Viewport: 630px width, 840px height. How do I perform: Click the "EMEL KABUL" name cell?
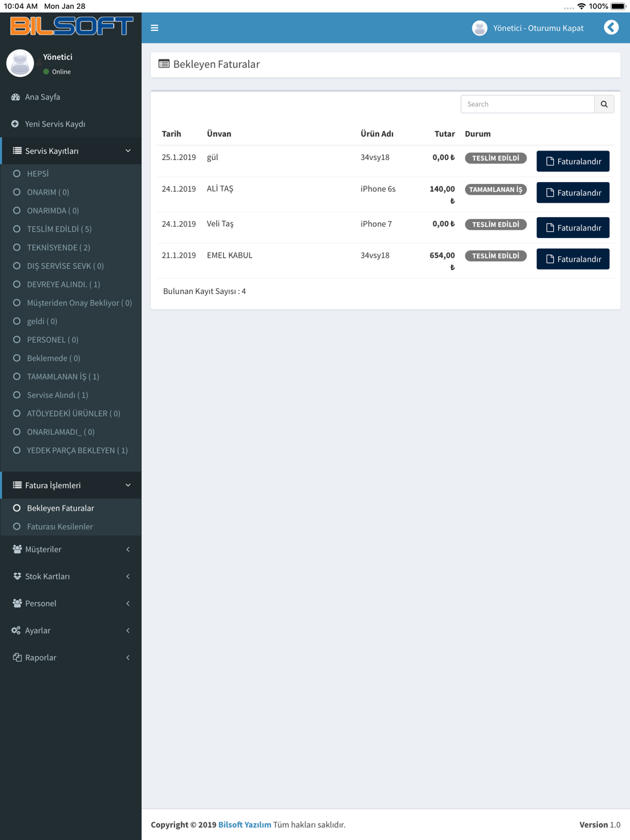(230, 256)
